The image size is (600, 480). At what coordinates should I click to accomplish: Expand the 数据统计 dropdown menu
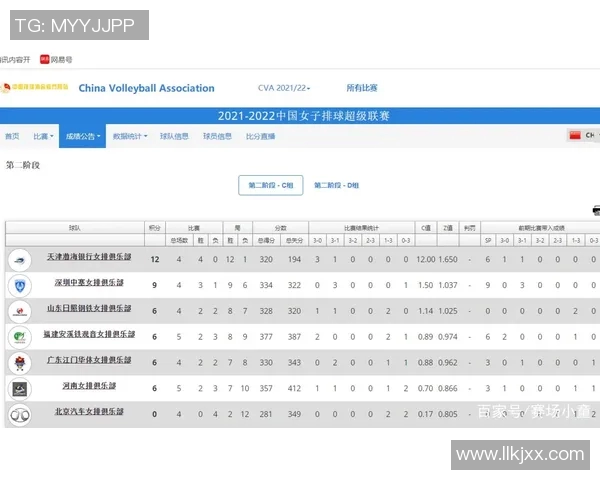129,136
